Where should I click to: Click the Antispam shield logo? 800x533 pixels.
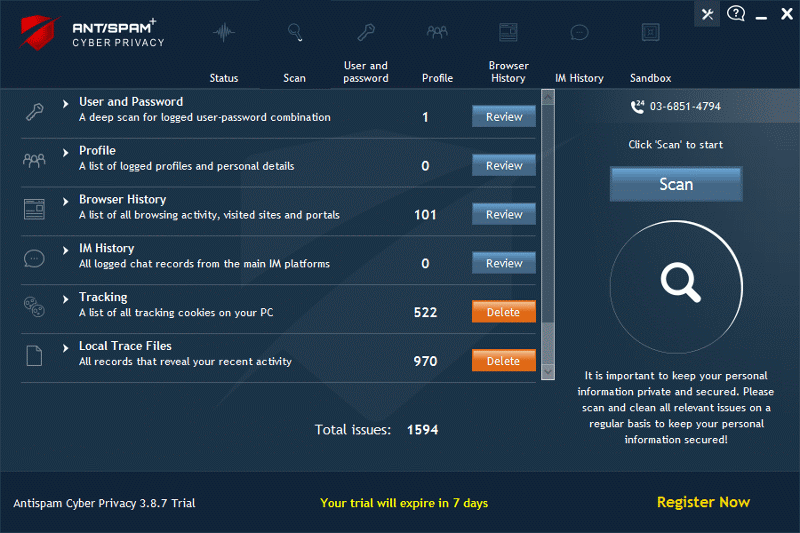(x=38, y=33)
